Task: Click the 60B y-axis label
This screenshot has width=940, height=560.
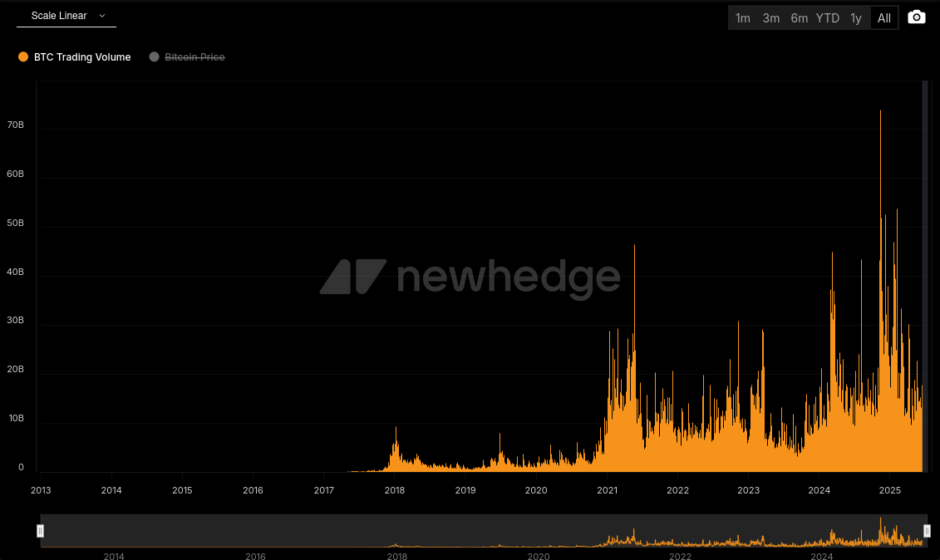Action: (16, 174)
